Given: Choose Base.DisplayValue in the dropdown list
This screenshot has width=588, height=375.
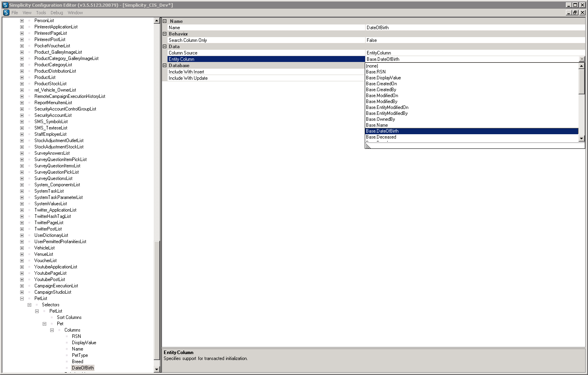Looking at the screenshot, I should coord(472,78).
